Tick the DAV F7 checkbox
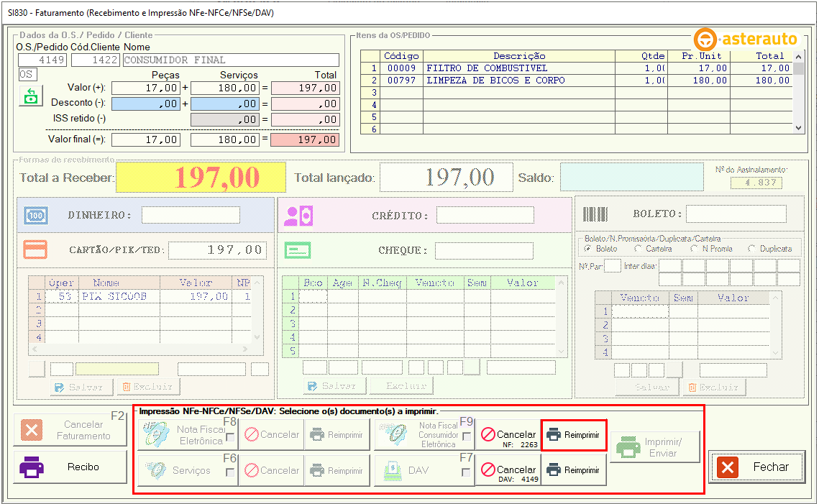This screenshot has height=504, width=819. (466, 472)
